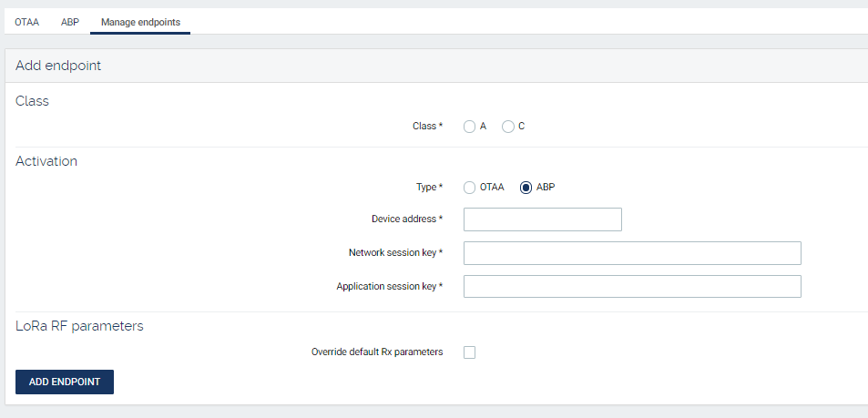The image size is (868, 418).
Task: Click the "Override default Rx parameters" label text
Action: click(376, 352)
